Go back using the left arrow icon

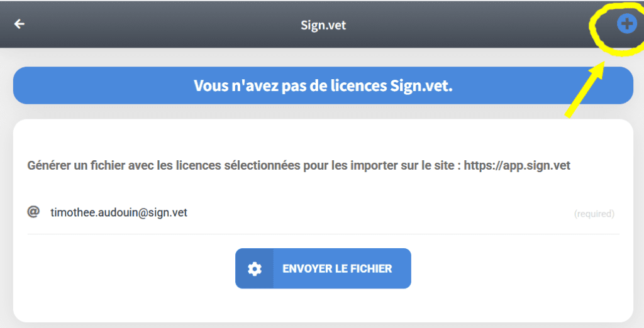click(x=19, y=25)
